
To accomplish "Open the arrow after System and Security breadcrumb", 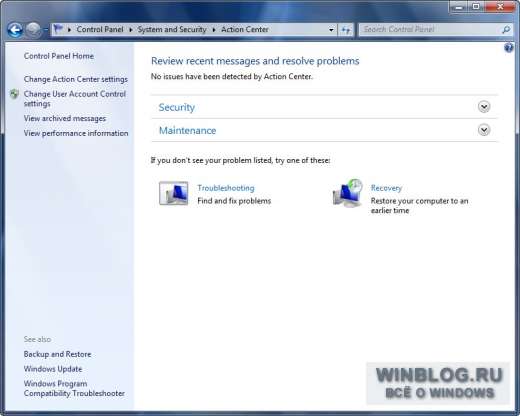I will (214, 30).
